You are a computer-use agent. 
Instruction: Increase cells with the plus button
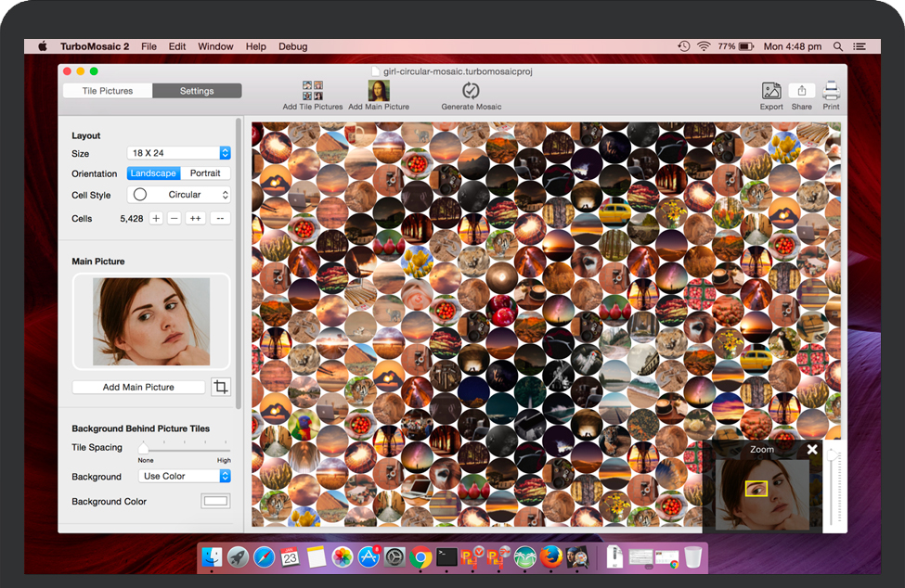[x=156, y=219]
